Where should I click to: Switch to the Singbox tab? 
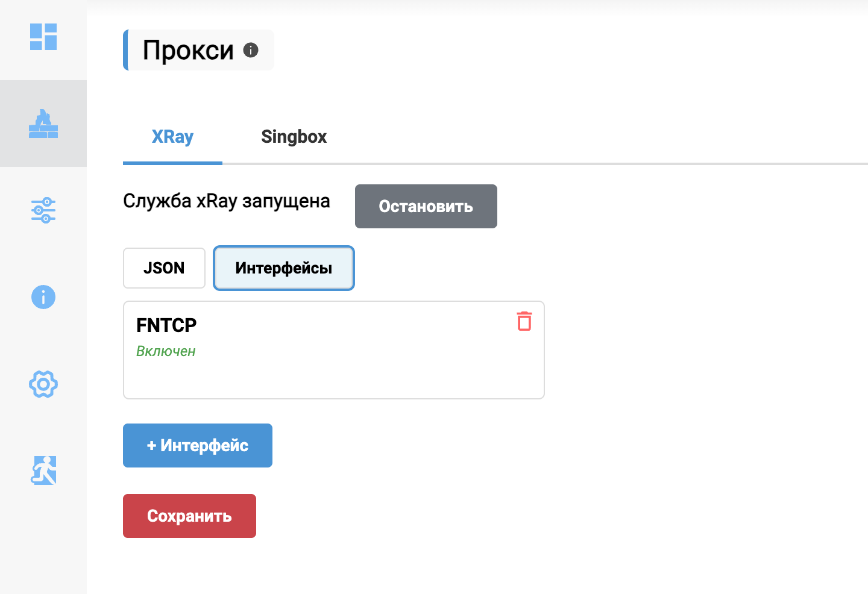[294, 137]
